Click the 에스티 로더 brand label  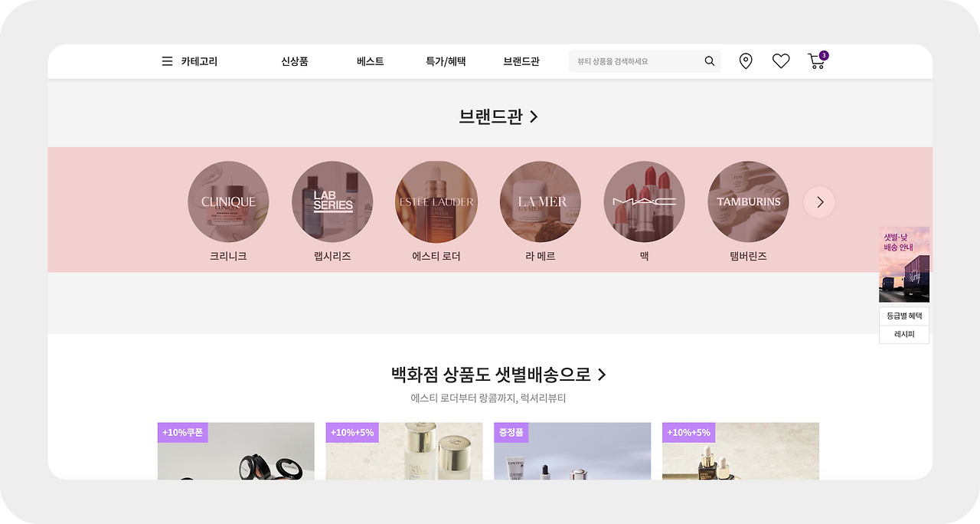(x=436, y=257)
